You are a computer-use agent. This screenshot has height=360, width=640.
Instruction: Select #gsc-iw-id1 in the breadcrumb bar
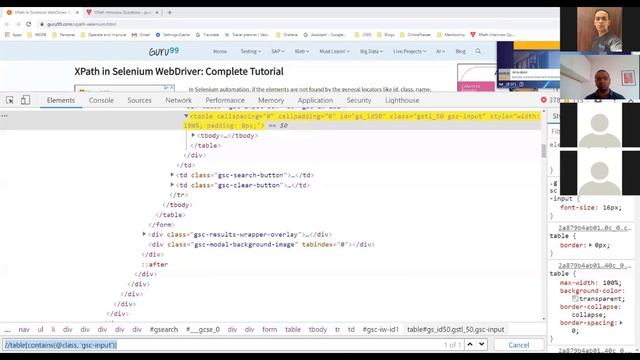(x=380, y=329)
